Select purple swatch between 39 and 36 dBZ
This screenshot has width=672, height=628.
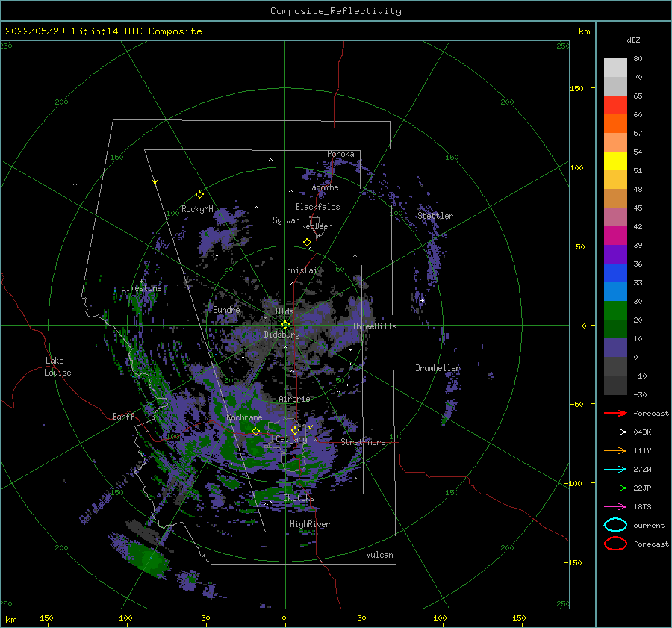(x=615, y=255)
